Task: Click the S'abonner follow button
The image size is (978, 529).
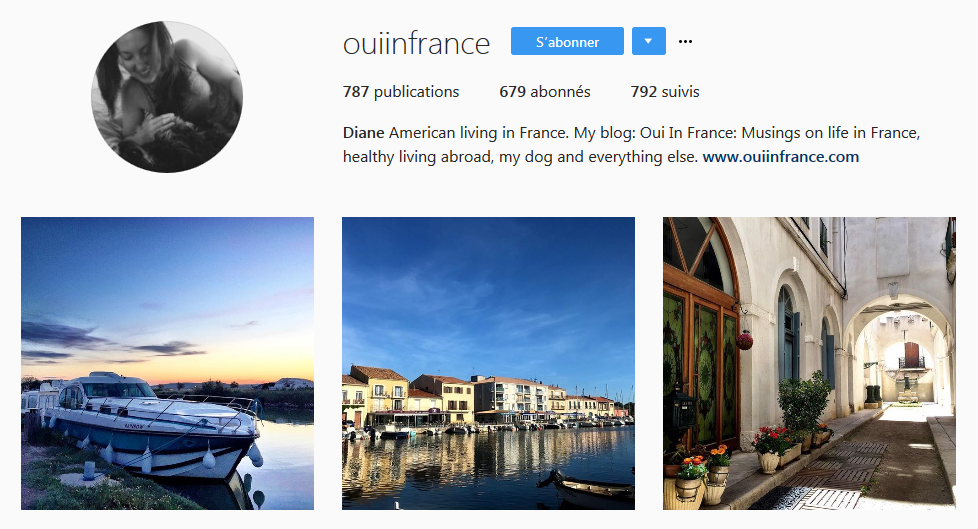Action: click(567, 41)
